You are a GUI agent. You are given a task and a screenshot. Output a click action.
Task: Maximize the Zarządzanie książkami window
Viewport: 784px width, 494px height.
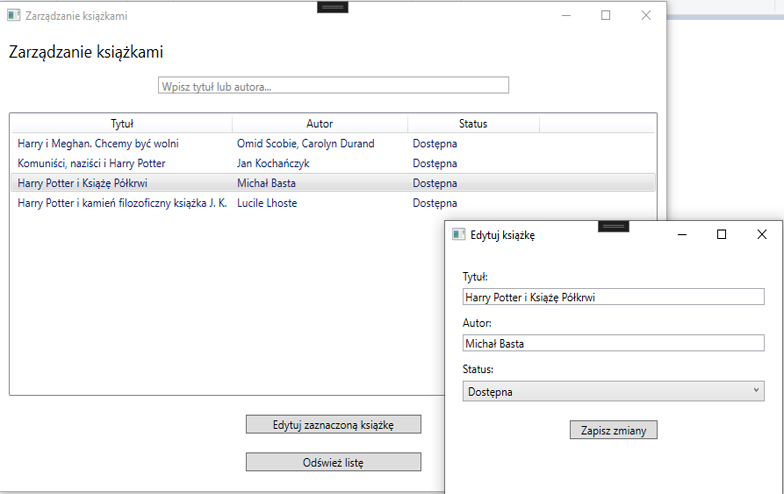[x=606, y=16]
